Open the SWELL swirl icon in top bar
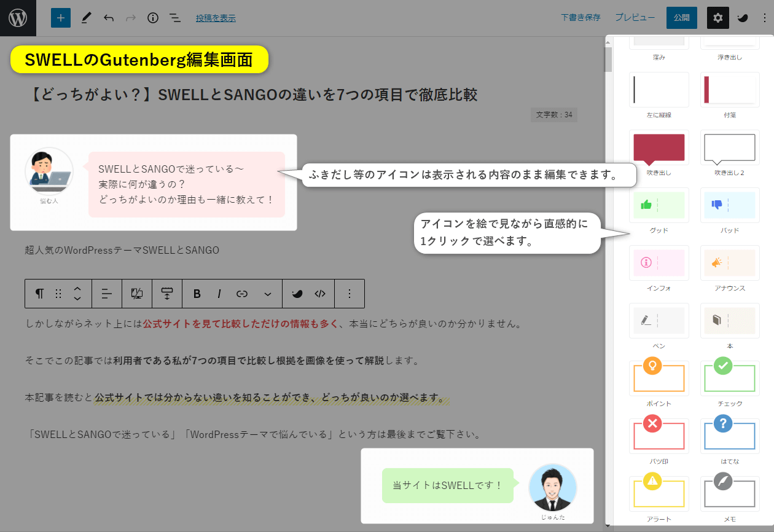The height and width of the screenshot is (532, 774). click(x=743, y=18)
